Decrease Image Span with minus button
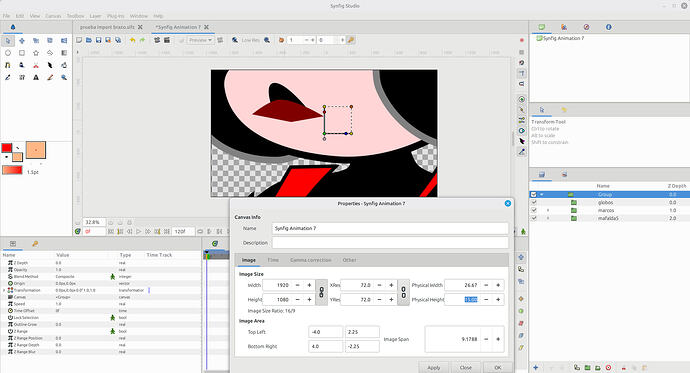This screenshot has width=690, height=373. pos(486,339)
